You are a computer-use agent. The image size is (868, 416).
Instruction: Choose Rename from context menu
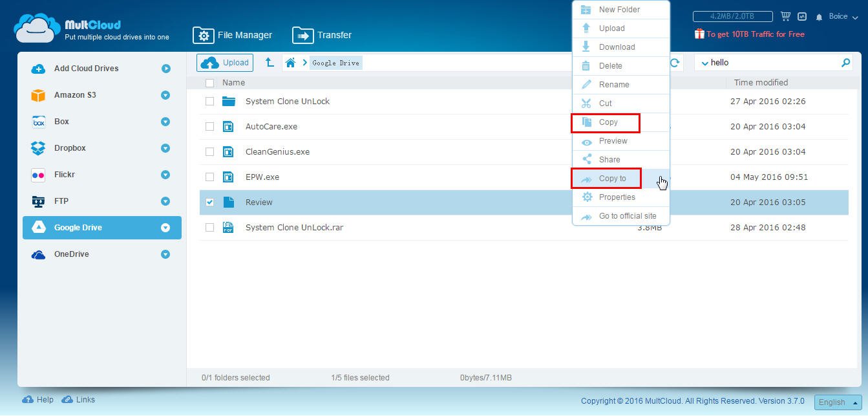pos(620,85)
